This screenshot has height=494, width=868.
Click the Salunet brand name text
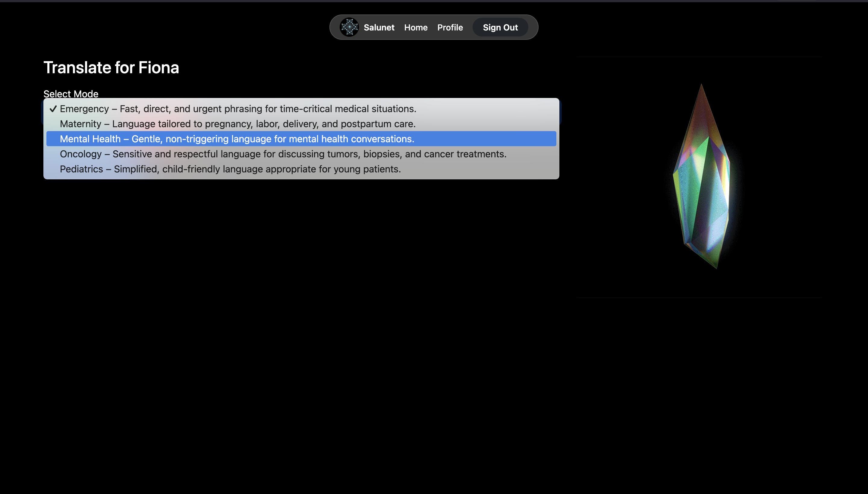(x=379, y=27)
